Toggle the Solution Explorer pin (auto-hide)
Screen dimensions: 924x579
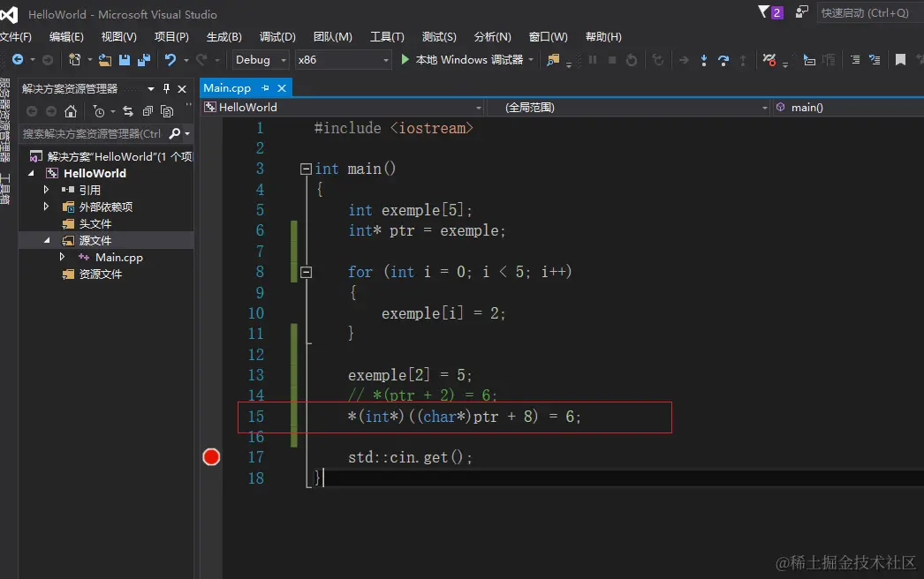[x=166, y=88]
